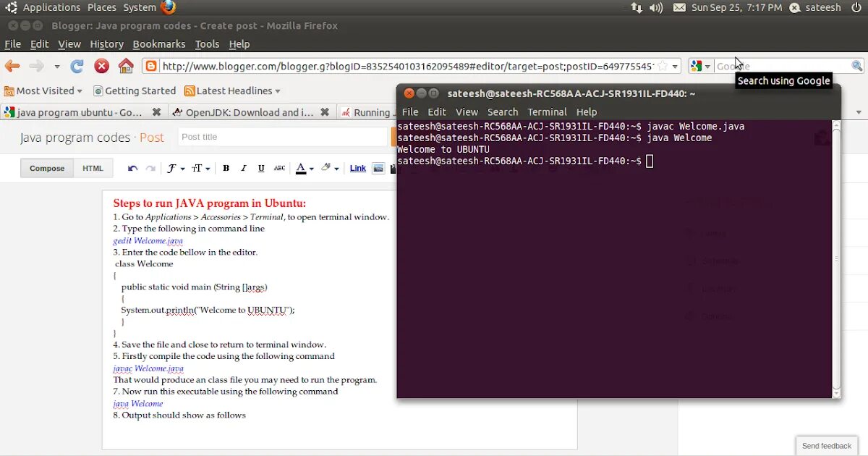Open the Terminal window's Help menu
868x456 pixels.
587,112
